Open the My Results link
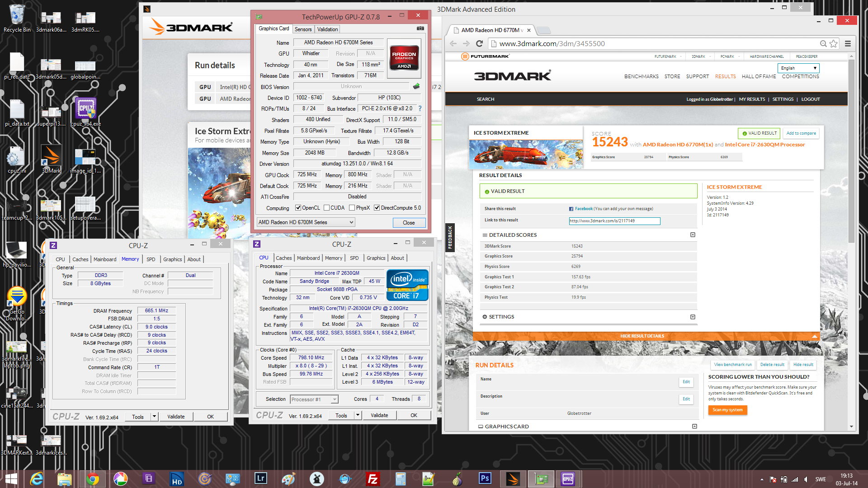Viewport: 868px width, 488px height. (x=752, y=99)
